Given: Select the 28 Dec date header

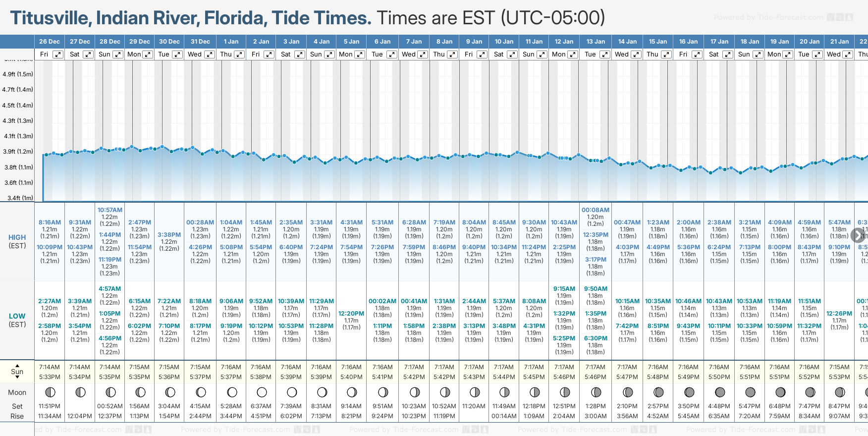Looking at the screenshot, I should pyautogui.click(x=109, y=42).
